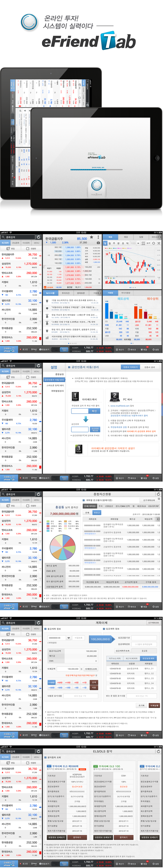Tap 이체한도조회 button in 계좌이체
This screenshot has width=163, height=868.
click(91, 669)
